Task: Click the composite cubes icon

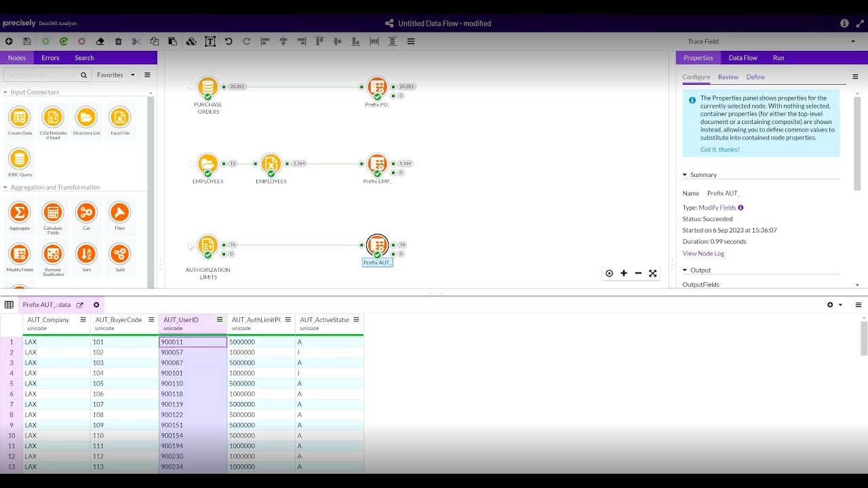Action: coord(191,41)
